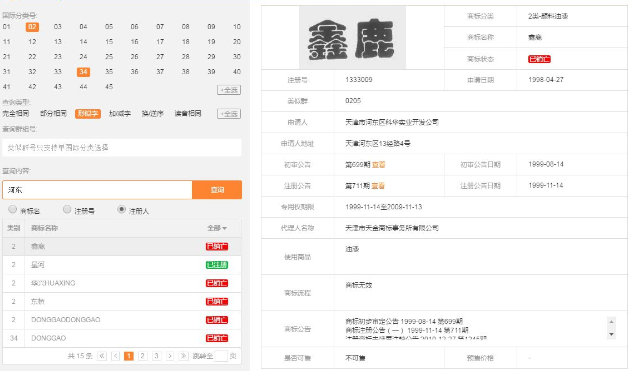The image size is (629, 371).
Task: Click application date 1998-04-27
Action: (546, 80)
